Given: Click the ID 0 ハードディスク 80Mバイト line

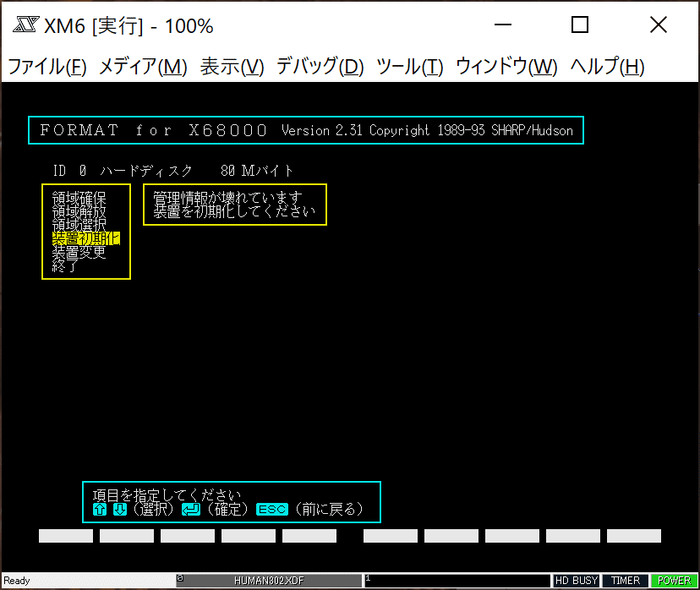Looking at the screenshot, I should click(x=173, y=171).
